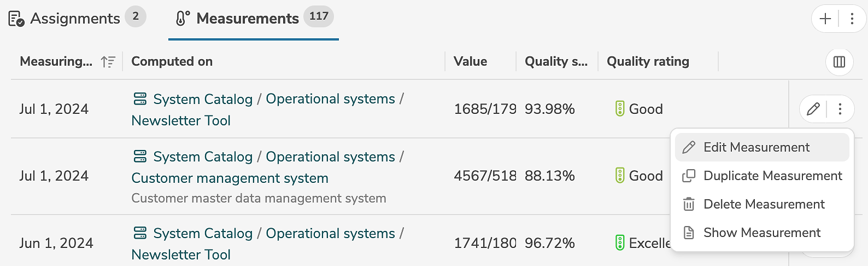
Task: Toggle sort on Measuring date column
Action: click(x=108, y=62)
